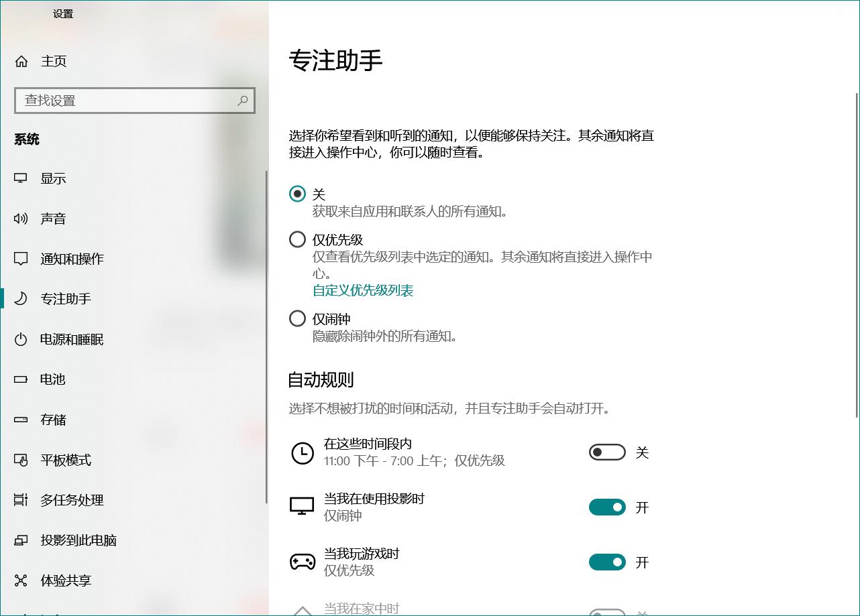
Task: Open 存储 settings
Action: [54, 420]
